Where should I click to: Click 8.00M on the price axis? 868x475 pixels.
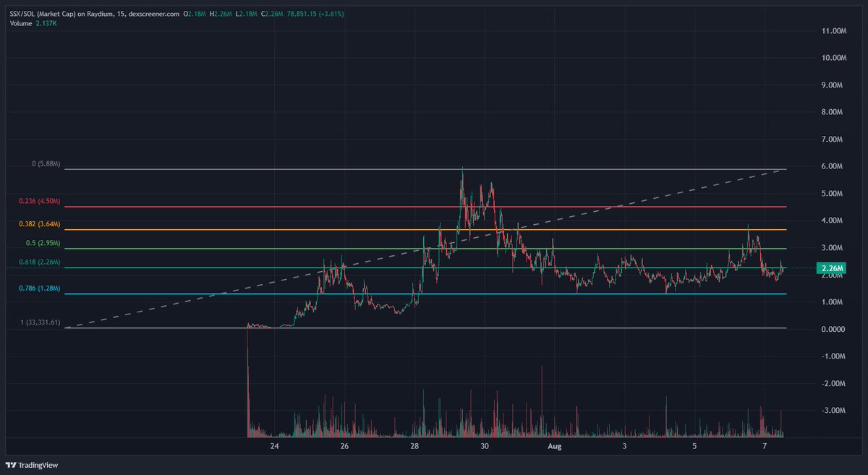pyautogui.click(x=831, y=112)
